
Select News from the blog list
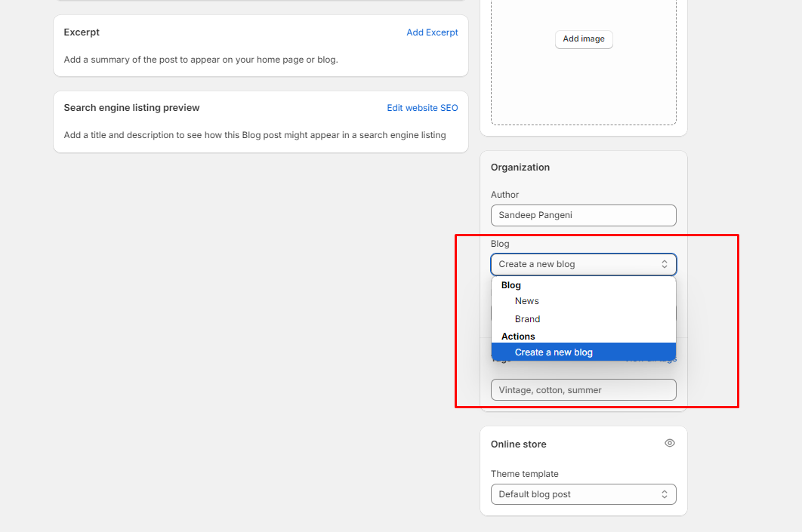click(527, 301)
